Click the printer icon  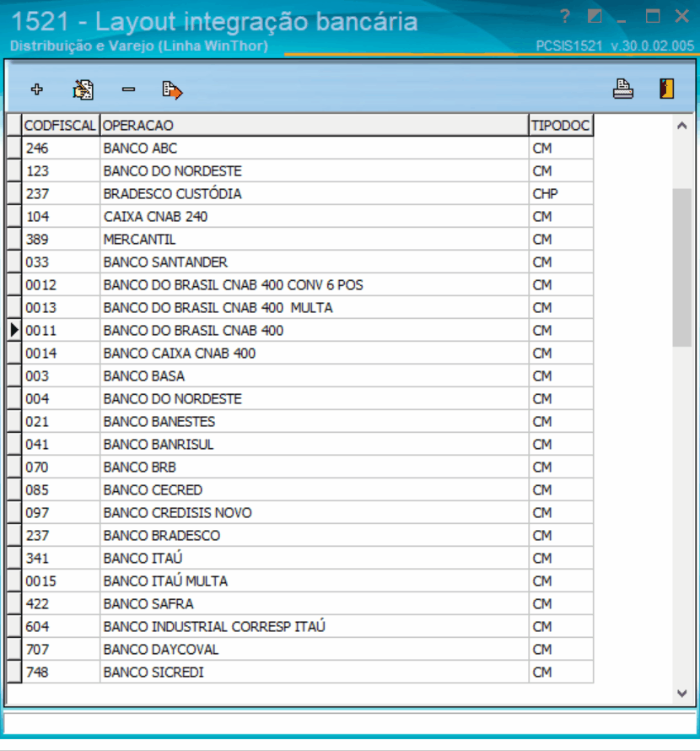pyautogui.click(x=623, y=89)
